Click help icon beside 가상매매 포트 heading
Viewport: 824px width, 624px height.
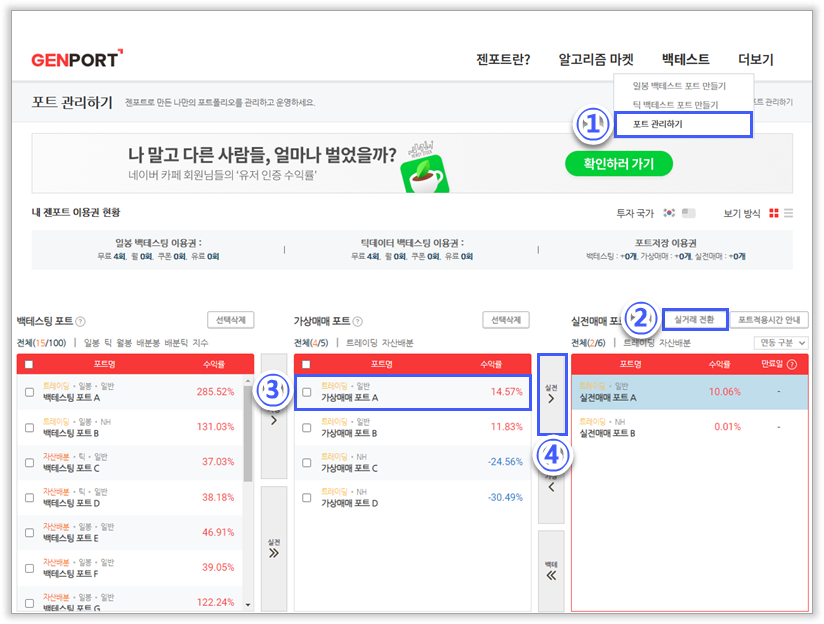pyautogui.click(x=357, y=321)
